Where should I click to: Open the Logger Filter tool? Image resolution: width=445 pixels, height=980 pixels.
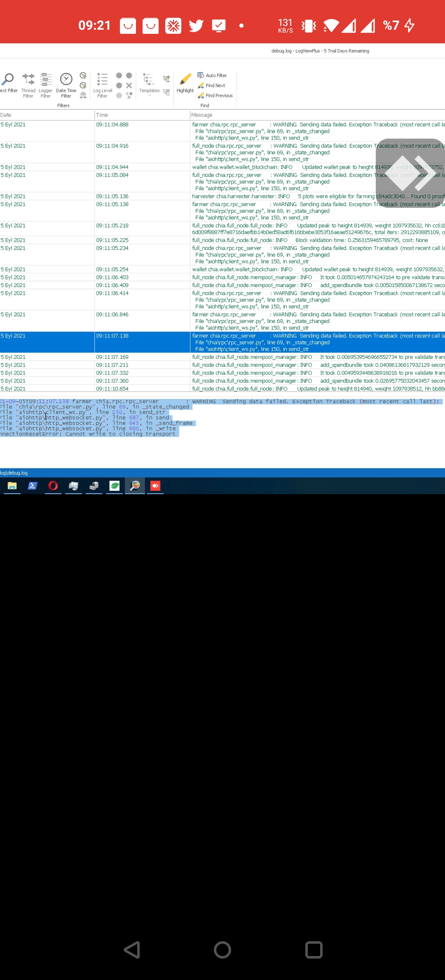coord(46,85)
